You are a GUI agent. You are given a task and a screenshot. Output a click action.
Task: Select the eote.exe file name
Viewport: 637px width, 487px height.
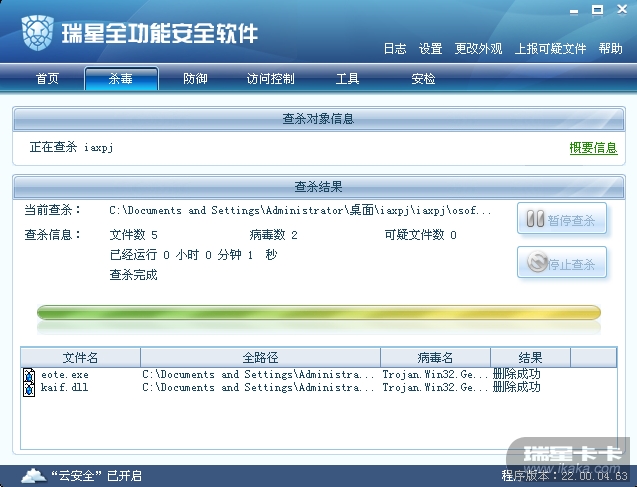coord(65,374)
